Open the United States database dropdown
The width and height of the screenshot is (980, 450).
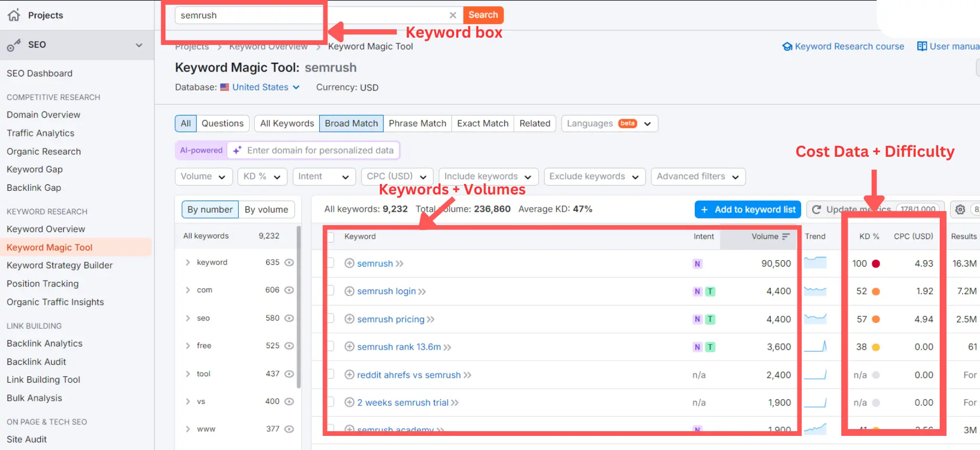click(266, 87)
